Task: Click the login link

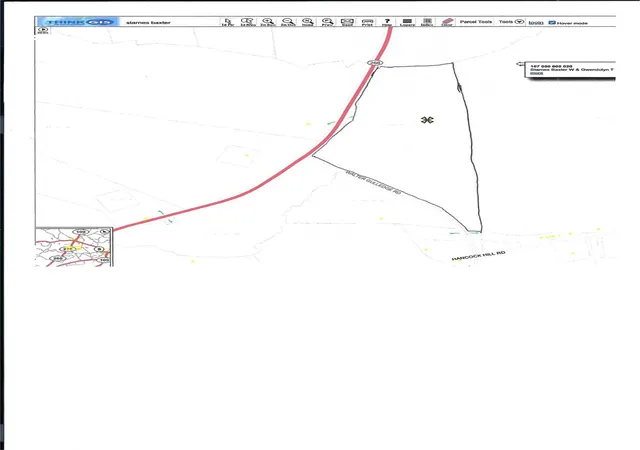Action: tap(536, 22)
